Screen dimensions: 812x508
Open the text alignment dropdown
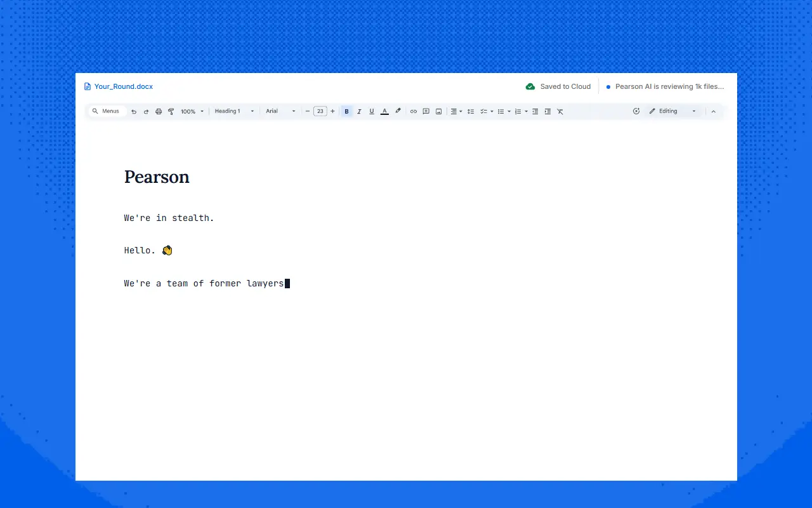456,111
